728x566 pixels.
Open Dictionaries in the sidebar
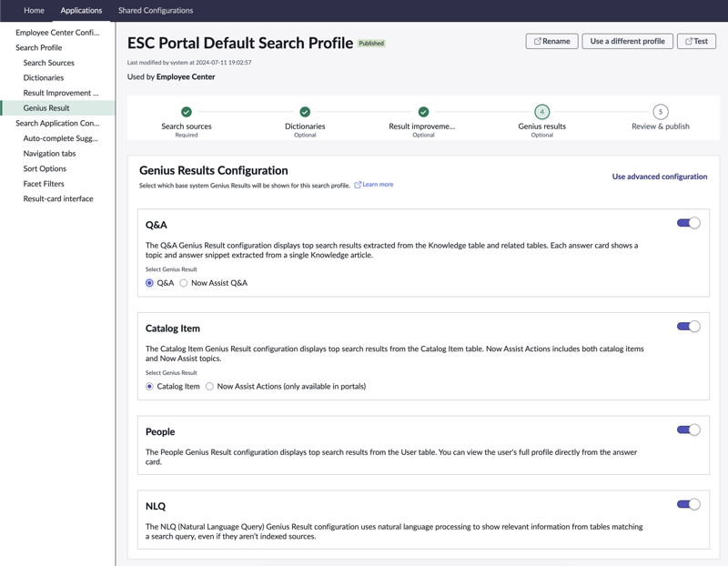point(44,78)
